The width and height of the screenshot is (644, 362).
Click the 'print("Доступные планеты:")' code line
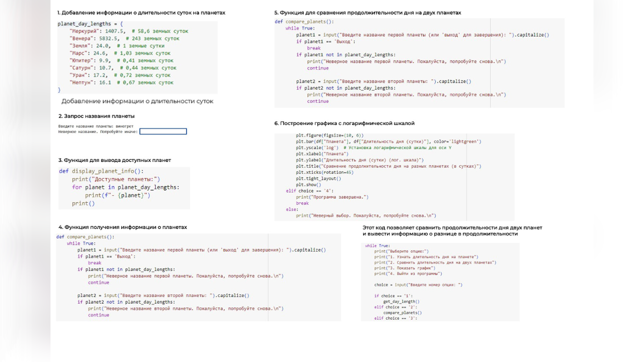116,179
